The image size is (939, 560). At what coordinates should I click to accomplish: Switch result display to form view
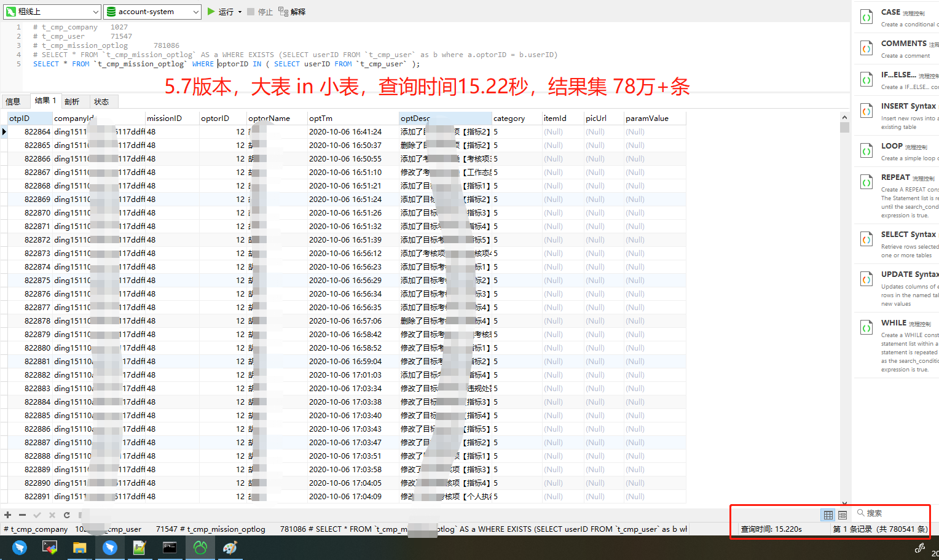tap(842, 515)
